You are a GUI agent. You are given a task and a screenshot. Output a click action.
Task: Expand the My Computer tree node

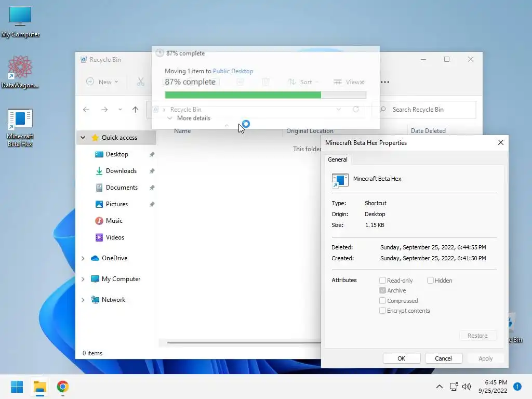tap(83, 279)
